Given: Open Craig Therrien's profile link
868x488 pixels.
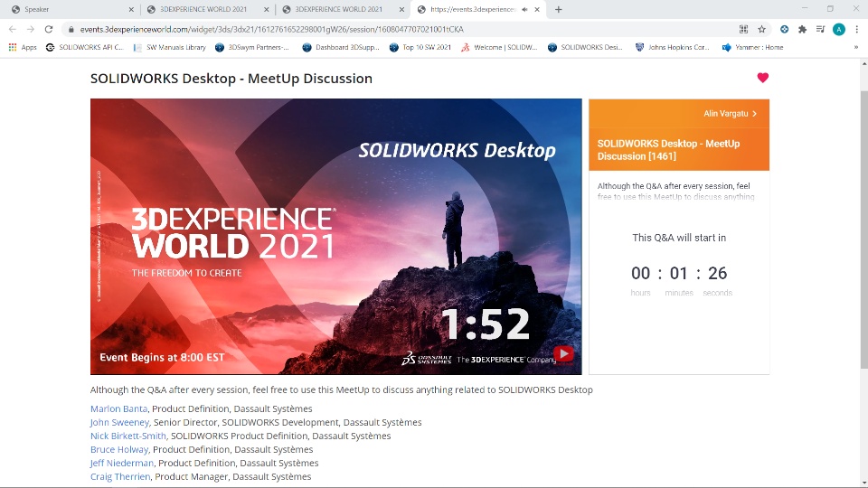Looking at the screenshot, I should [120, 476].
